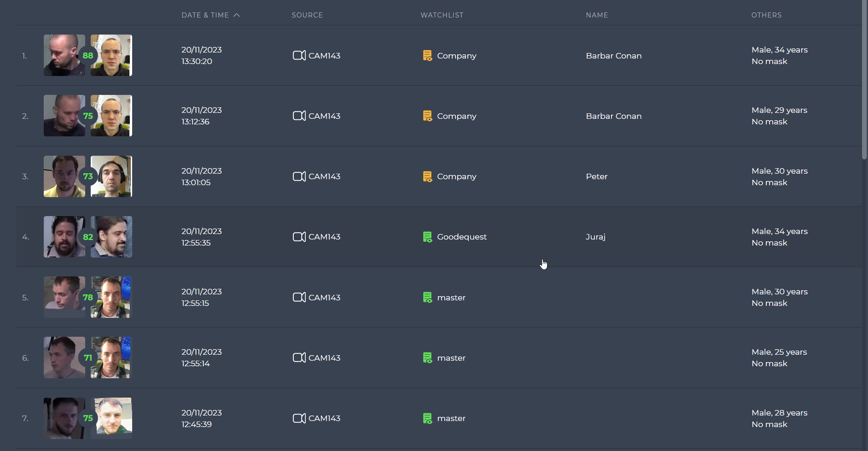
Task: Open the detected face thumbnail in row 3
Action: [x=64, y=176]
